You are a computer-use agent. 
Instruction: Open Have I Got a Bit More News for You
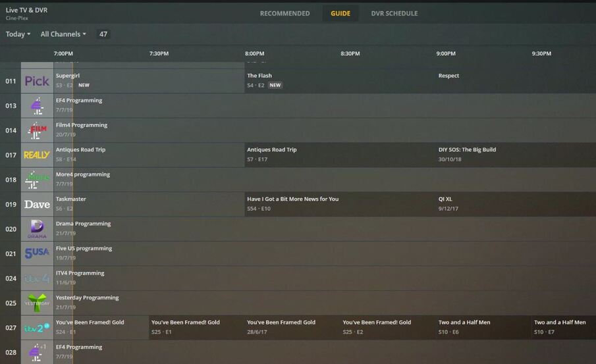(340, 205)
